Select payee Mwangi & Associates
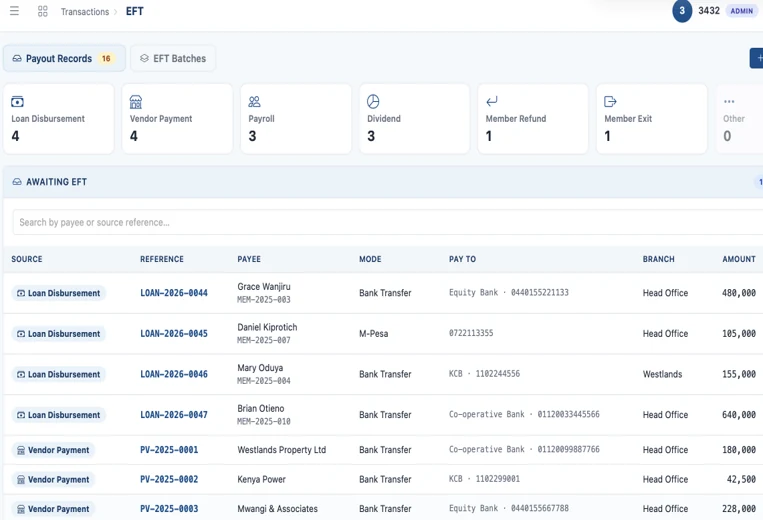This screenshot has height=520, width=763. tap(277, 509)
